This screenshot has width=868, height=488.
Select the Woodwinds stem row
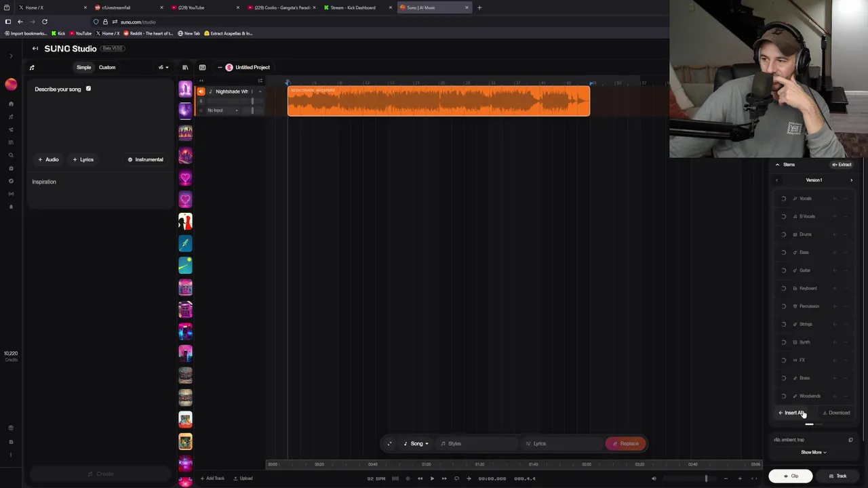click(x=814, y=396)
